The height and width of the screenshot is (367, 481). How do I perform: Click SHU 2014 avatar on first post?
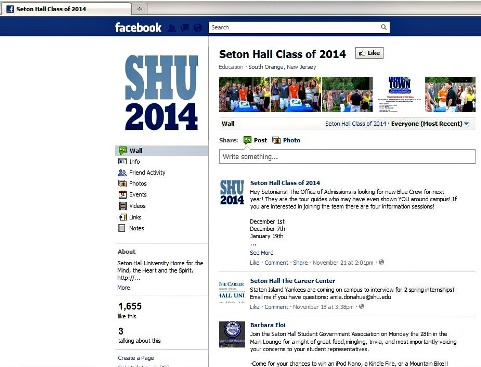point(232,192)
